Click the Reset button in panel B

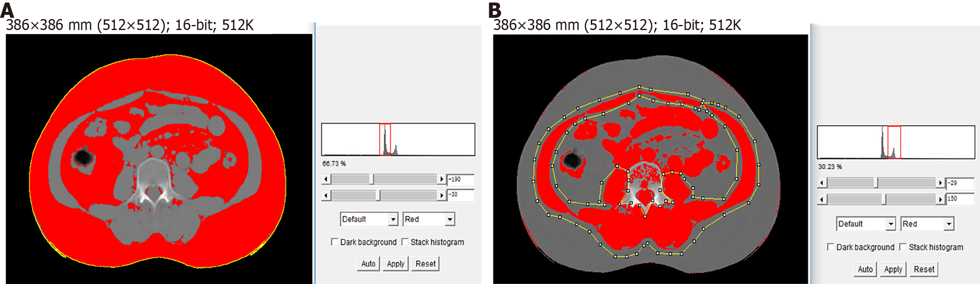click(x=924, y=269)
